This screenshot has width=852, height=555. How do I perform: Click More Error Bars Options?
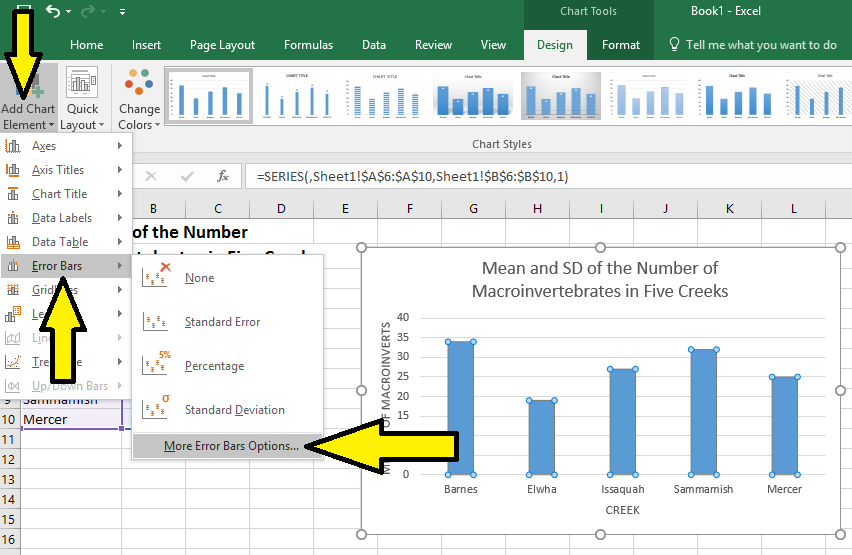coord(231,446)
